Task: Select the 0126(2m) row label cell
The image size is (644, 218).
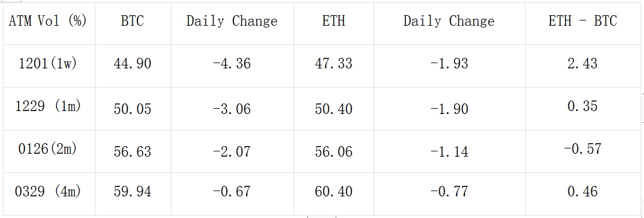Action: pos(49,151)
